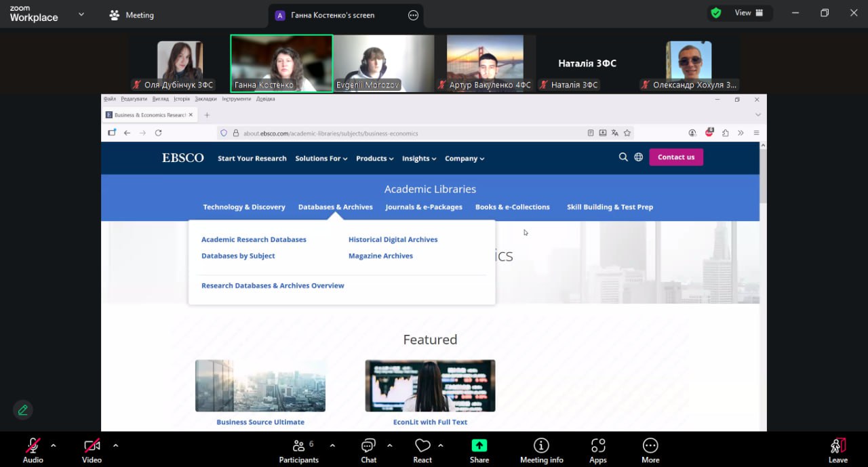Open the Zoom View layout menu

click(x=749, y=13)
